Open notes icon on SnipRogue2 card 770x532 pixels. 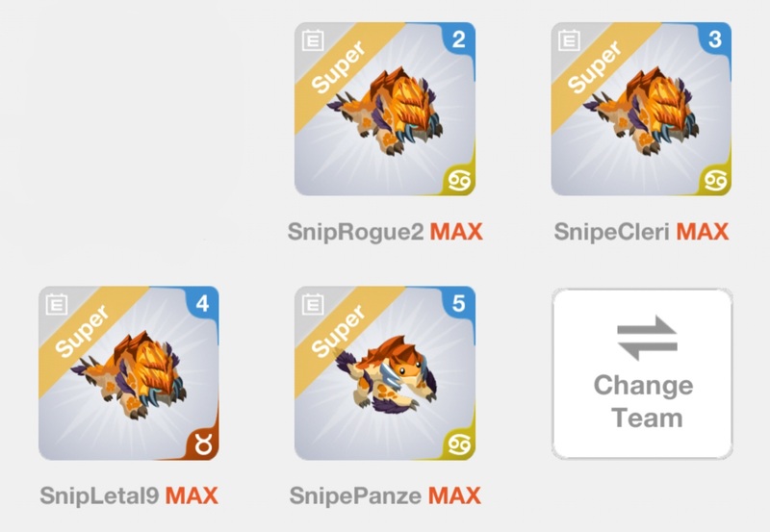[x=313, y=40]
